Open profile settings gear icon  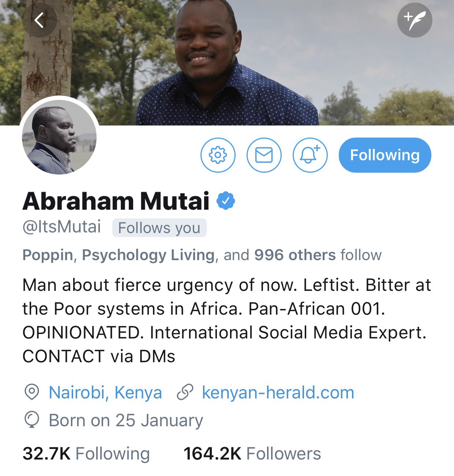click(x=218, y=155)
